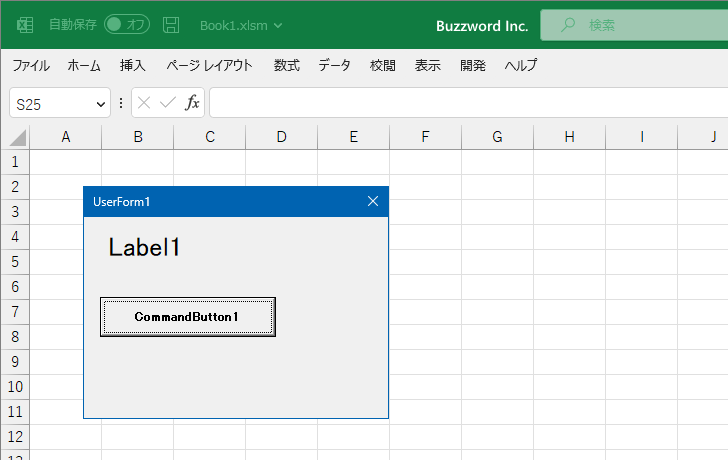Image resolution: width=728 pixels, height=460 pixels.
Task: Click the Excel app icon in title bar
Action: point(25,25)
